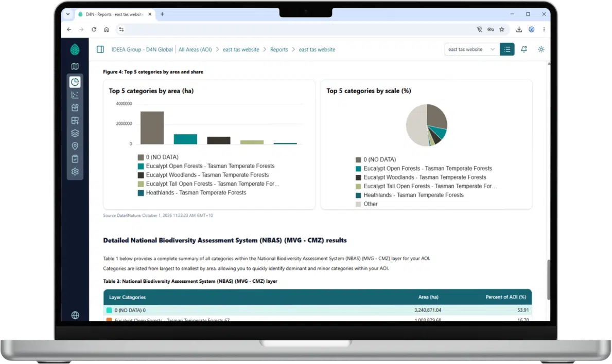The image size is (612, 364).
Task: Open the east tas website dropdown selector
Action: click(x=472, y=49)
